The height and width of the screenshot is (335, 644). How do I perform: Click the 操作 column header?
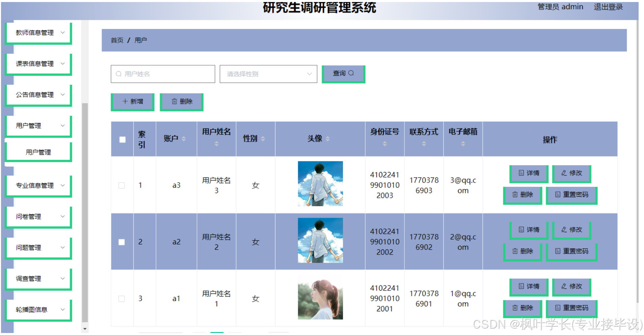click(x=550, y=140)
